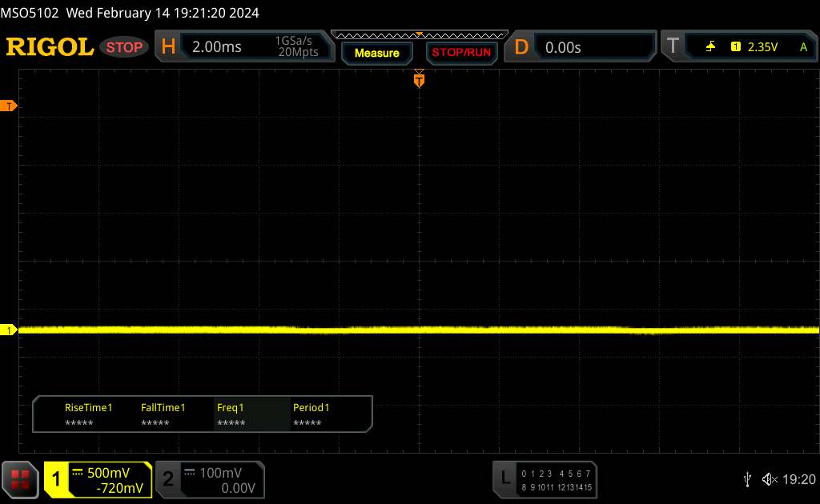Click the trigger T icon in header

click(673, 47)
